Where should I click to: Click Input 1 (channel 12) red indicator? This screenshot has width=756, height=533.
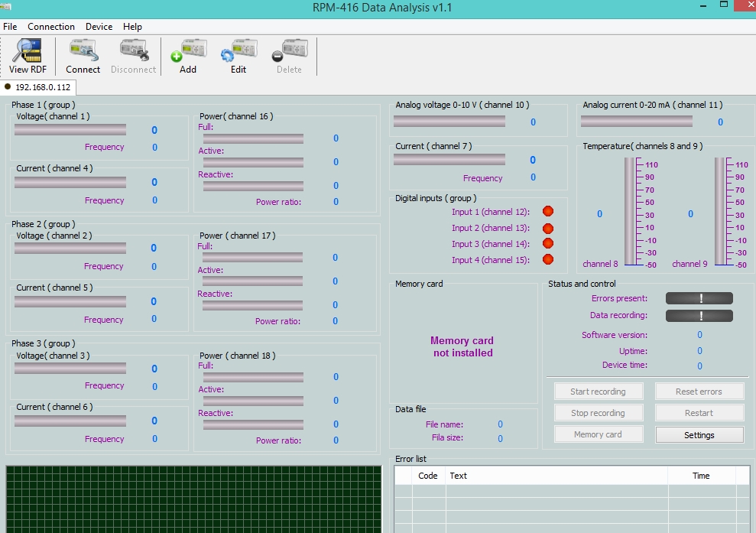pos(548,211)
